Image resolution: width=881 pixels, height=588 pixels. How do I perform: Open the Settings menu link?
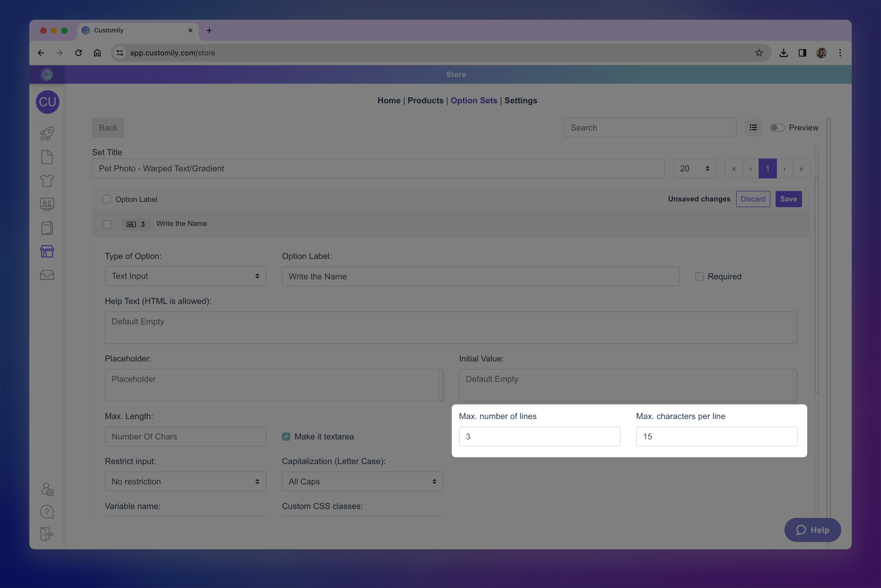pyautogui.click(x=521, y=100)
